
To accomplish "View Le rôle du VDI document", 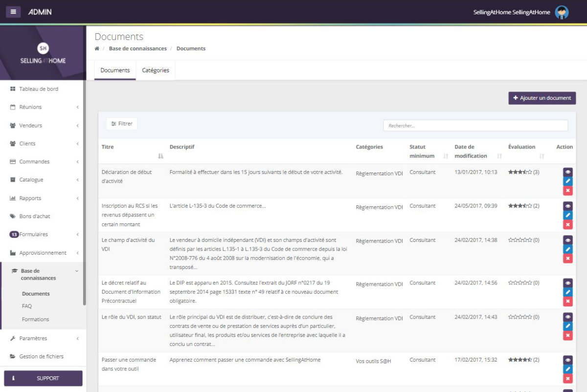I will 568,317.
